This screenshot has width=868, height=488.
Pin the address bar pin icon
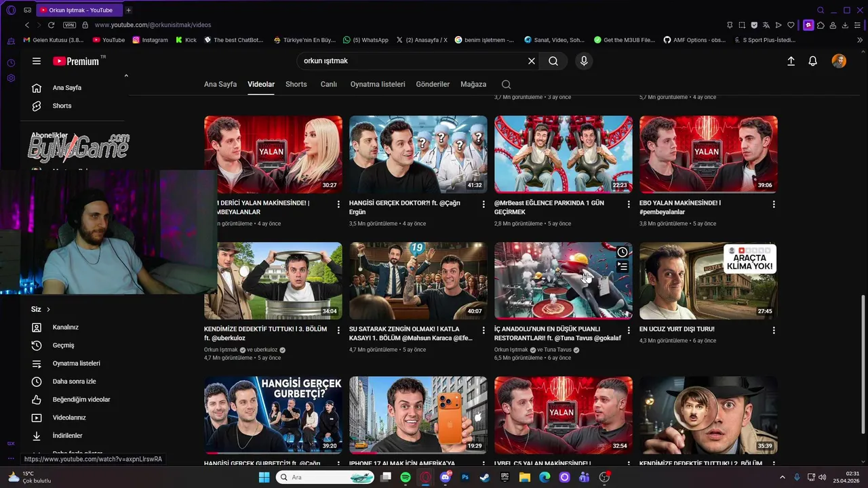click(730, 25)
